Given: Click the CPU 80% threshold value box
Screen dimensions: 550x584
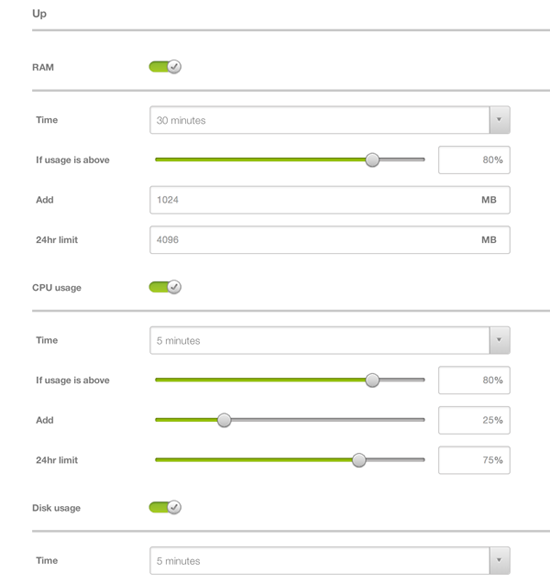Looking at the screenshot, I should point(474,380).
